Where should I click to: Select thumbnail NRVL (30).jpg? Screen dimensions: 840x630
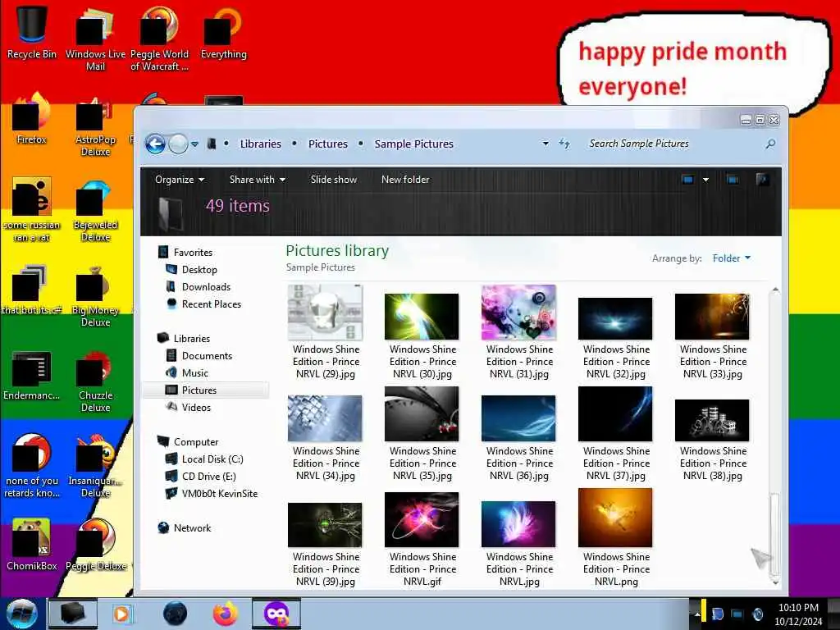422,317
